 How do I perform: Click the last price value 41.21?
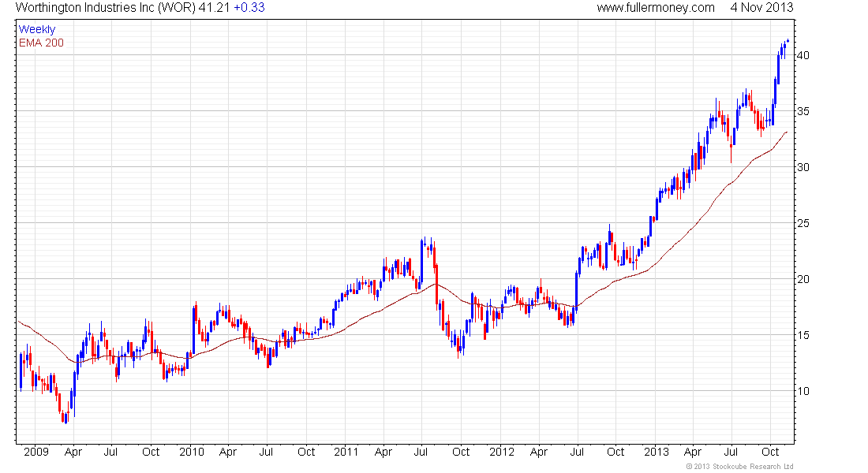(x=214, y=8)
